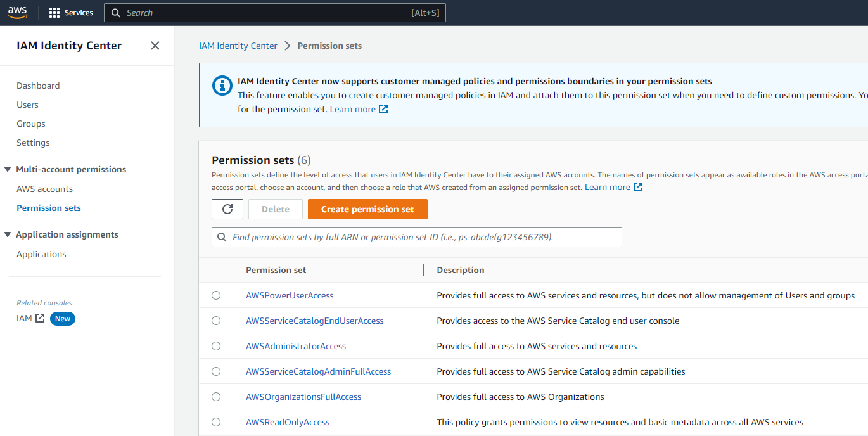Click the AWSServiceCatalogAdminFullAccess description text
868x436 pixels.
tap(561, 371)
